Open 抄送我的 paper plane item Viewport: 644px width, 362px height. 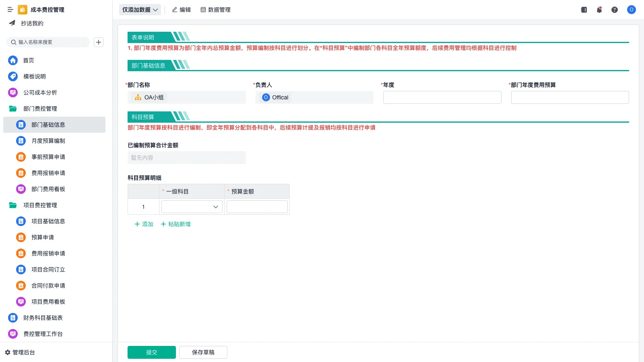pyautogui.click(x=12, y=23)
